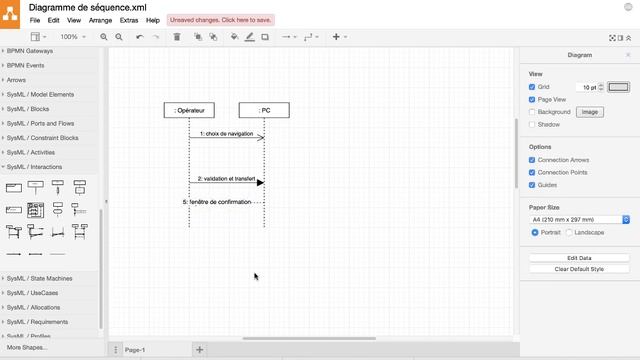Viewport: 640px width, 360px height.
Task: Open More Shapes link
Action: pyautogui.click(x=27, y=347)
